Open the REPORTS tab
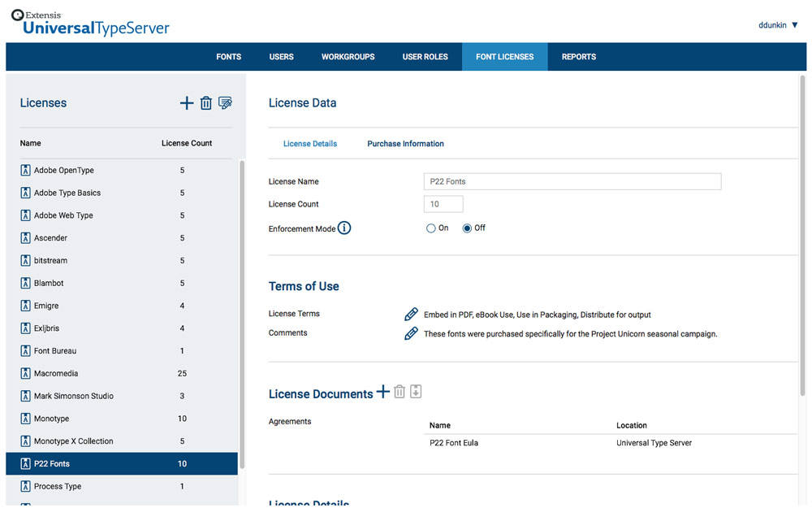 point(579,57)
